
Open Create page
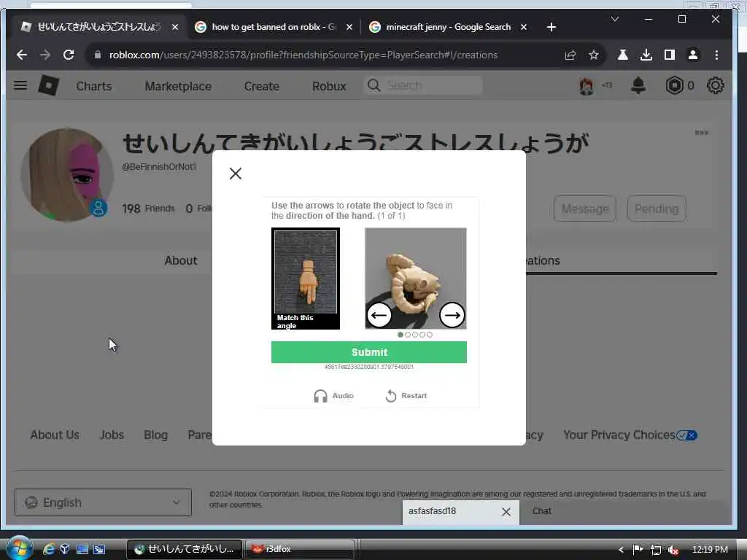[262, 86]
